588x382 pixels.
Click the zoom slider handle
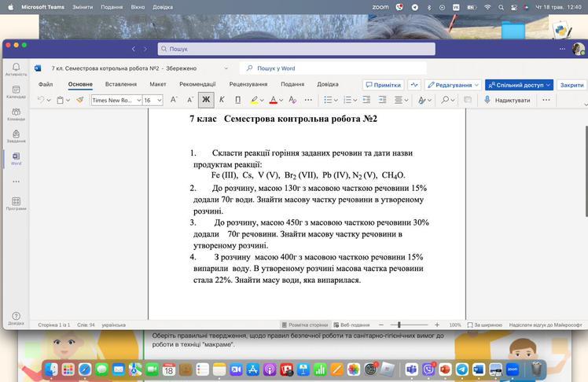(x=399, y=325)
